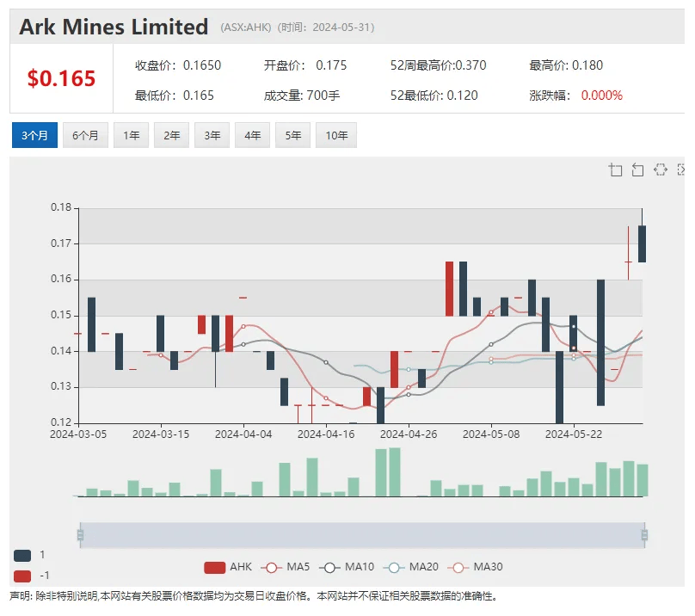Click the large $0.165 price

[61, 78]
